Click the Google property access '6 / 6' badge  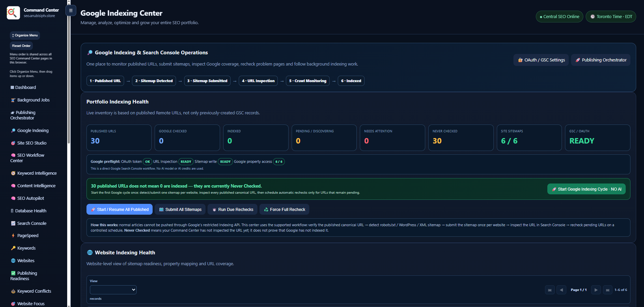click(x=279, y=162)
